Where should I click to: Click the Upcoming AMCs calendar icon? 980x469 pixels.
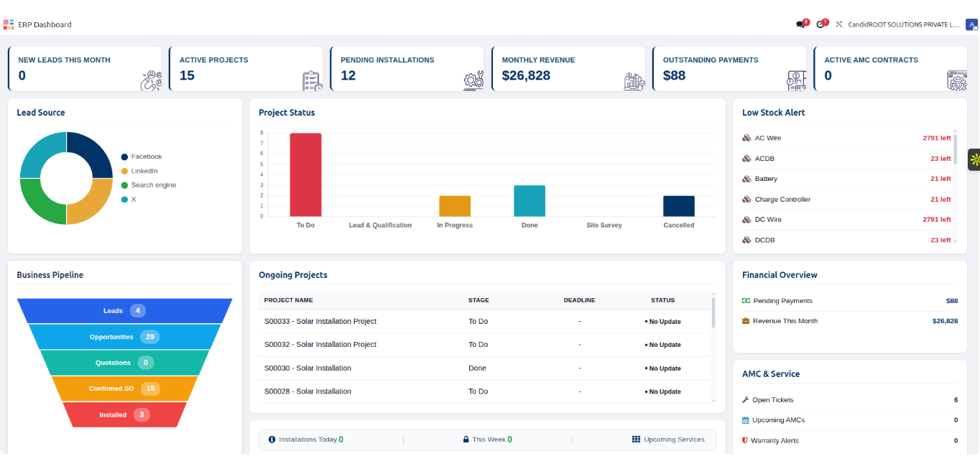pyautogui.click(x=746, y=420)
